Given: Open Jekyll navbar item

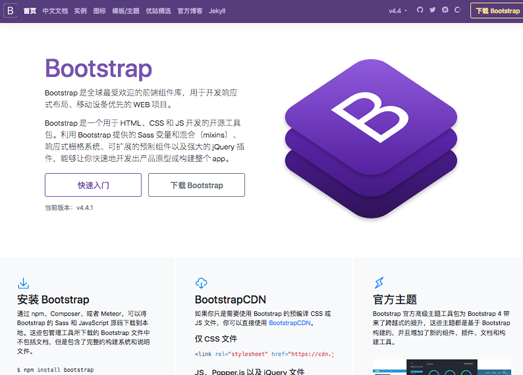Looking at the screenshot, I should [217, 11].
